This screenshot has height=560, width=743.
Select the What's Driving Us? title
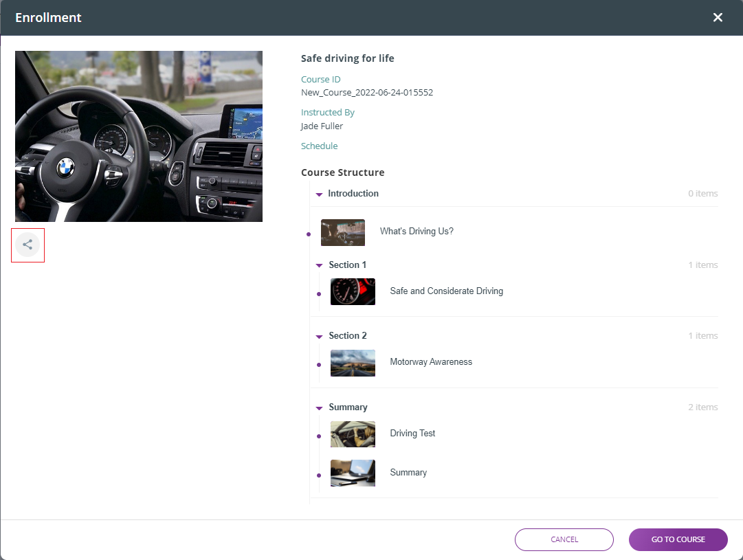point(417,231)
